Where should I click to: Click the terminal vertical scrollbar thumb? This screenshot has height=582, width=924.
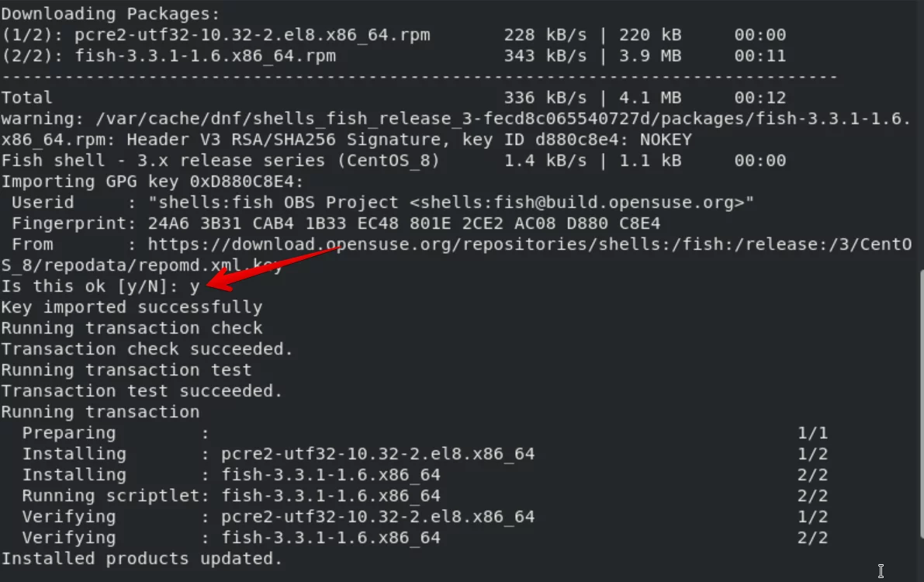(x=921, y=404)
